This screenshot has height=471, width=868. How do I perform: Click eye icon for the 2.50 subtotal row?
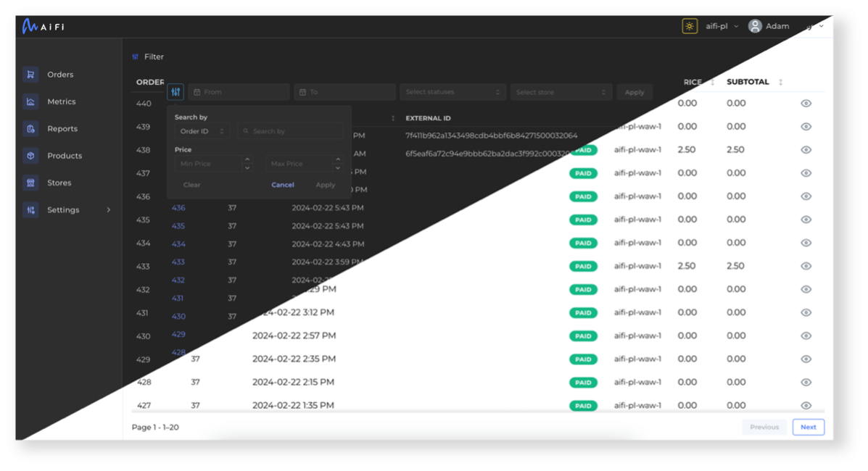point(806,150)
